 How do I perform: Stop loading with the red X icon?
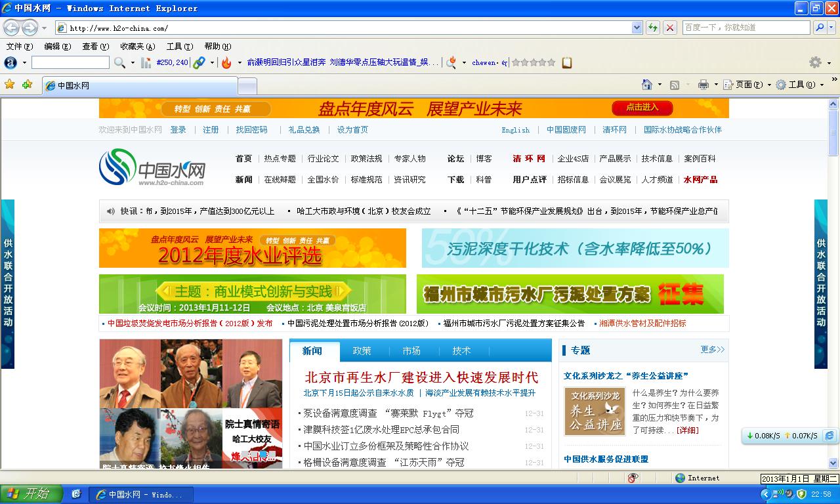[x=670, y=28]
